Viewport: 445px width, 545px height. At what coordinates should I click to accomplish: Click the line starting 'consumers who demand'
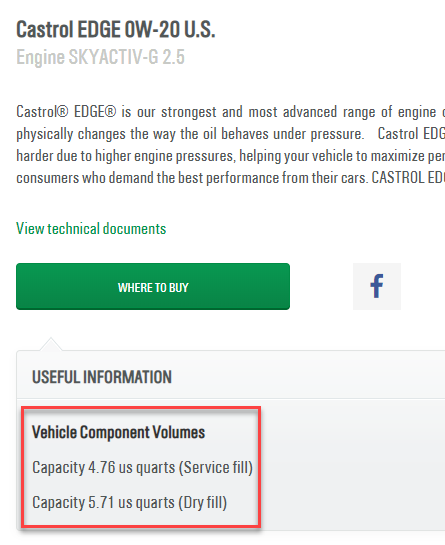[230, 178]
